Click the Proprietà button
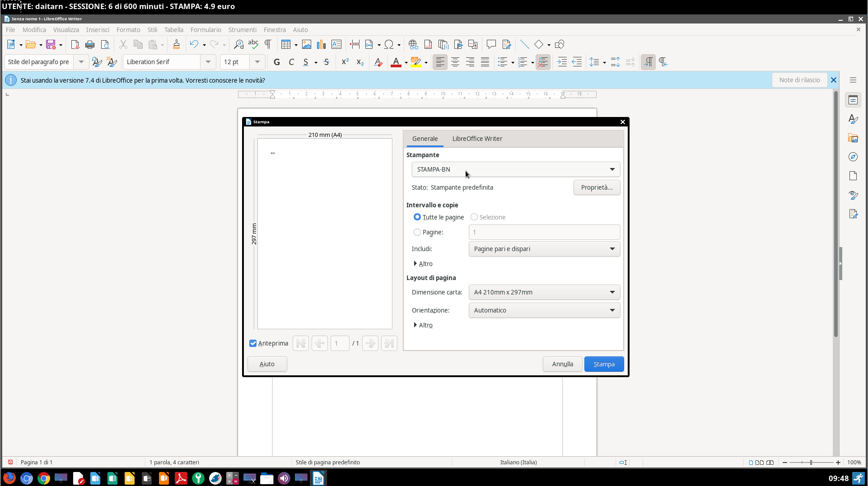The image size is (868, 486). coord(596,187)
